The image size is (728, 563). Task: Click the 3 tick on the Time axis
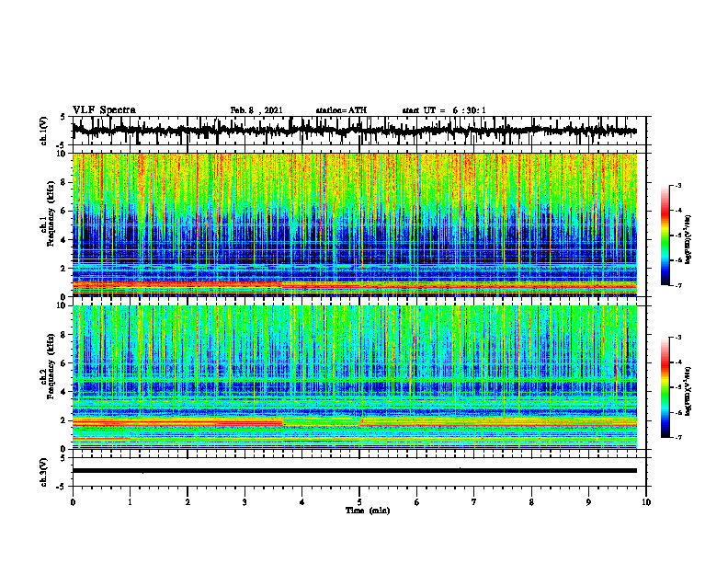click(245, 502)
